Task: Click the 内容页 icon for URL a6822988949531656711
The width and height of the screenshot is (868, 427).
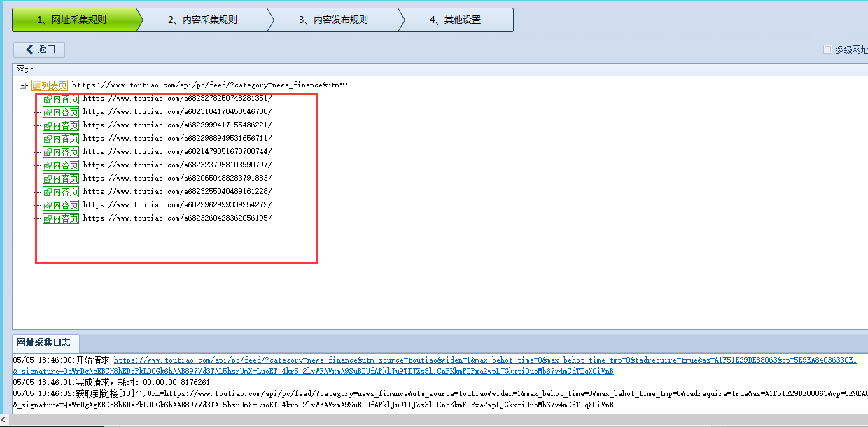Action: click(x=61, y=139)
